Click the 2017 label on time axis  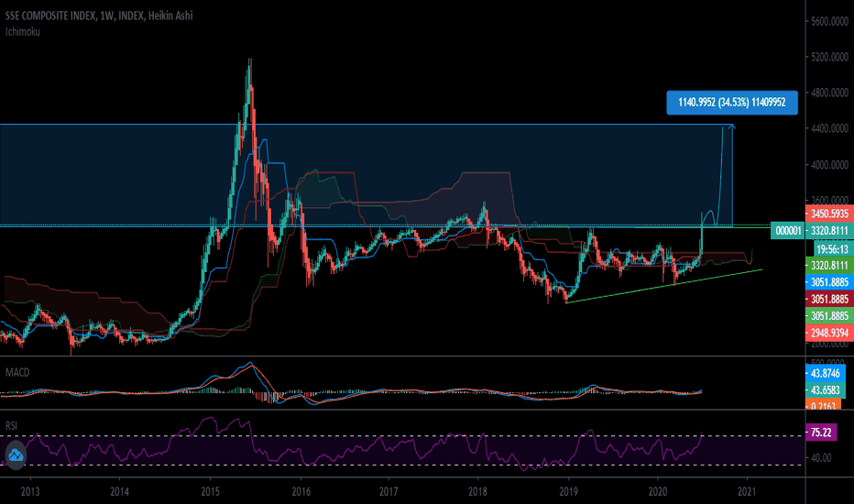click(x=389, y=492)
